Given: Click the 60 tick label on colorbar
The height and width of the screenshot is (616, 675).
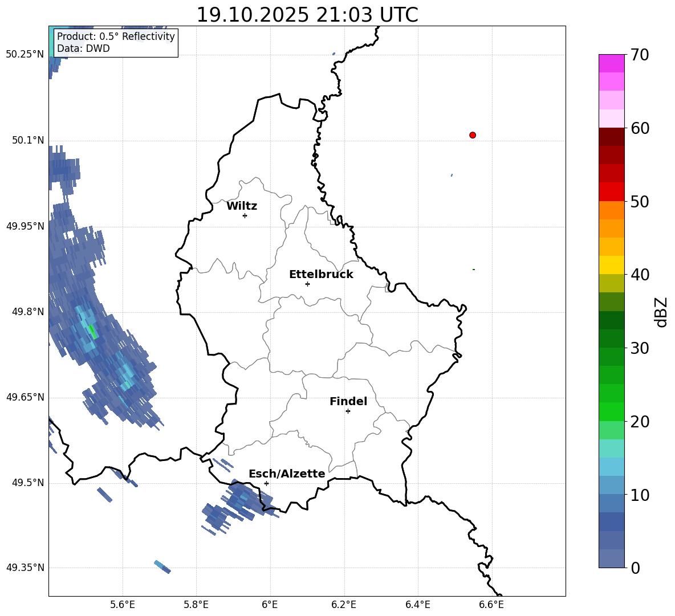Looking at the screenshot, I should 640,128.
